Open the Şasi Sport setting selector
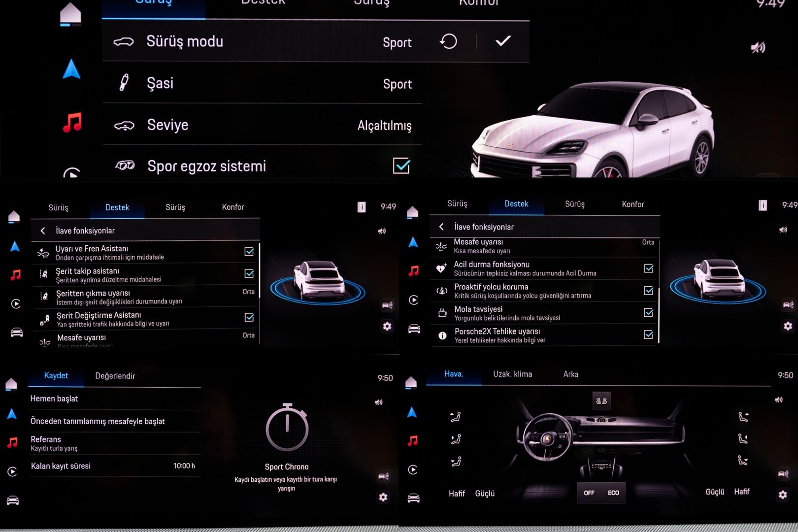798x532 pixels. (x=397, y=84)
